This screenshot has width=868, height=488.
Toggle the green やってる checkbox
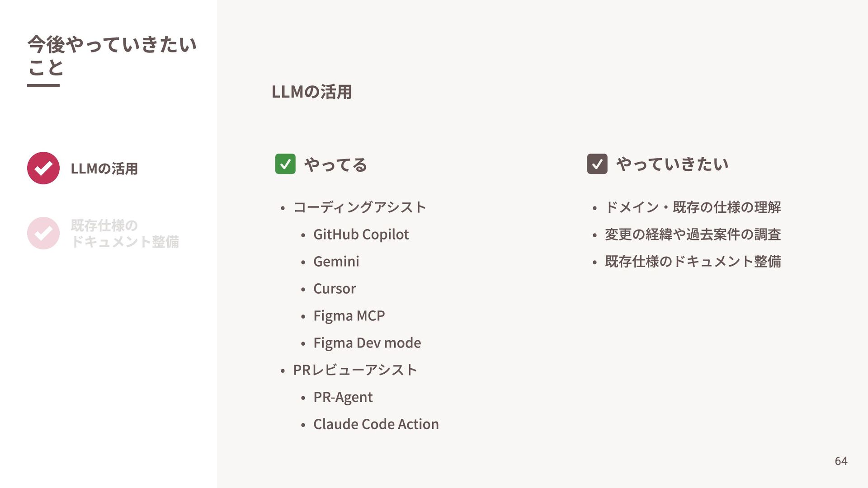[285, 164]
